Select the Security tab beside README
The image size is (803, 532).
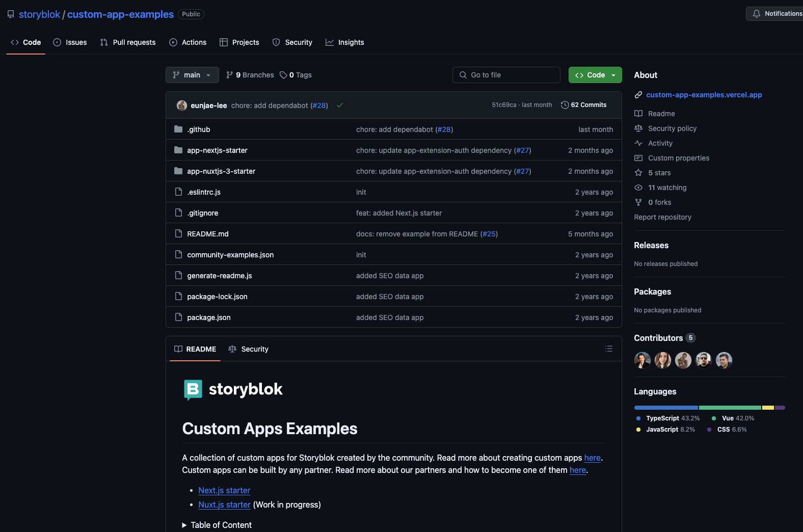[249, 349]
